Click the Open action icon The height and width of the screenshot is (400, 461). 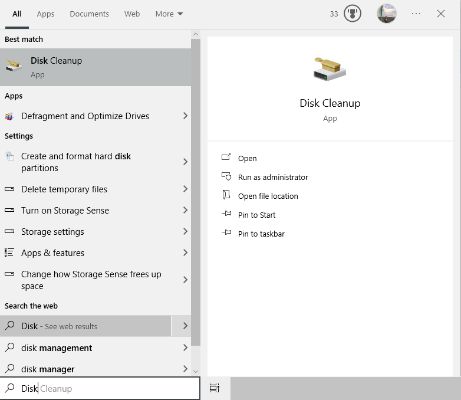click(226, 157)
